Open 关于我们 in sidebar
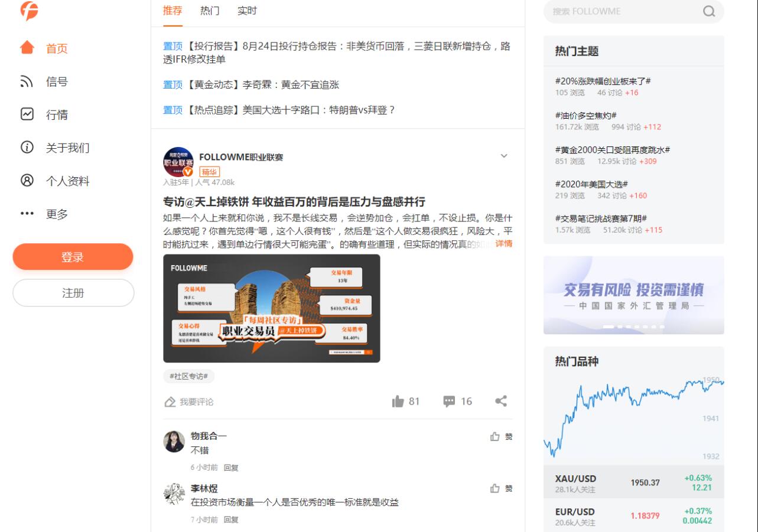Screen dimensions: 758x532 (68, 148)
